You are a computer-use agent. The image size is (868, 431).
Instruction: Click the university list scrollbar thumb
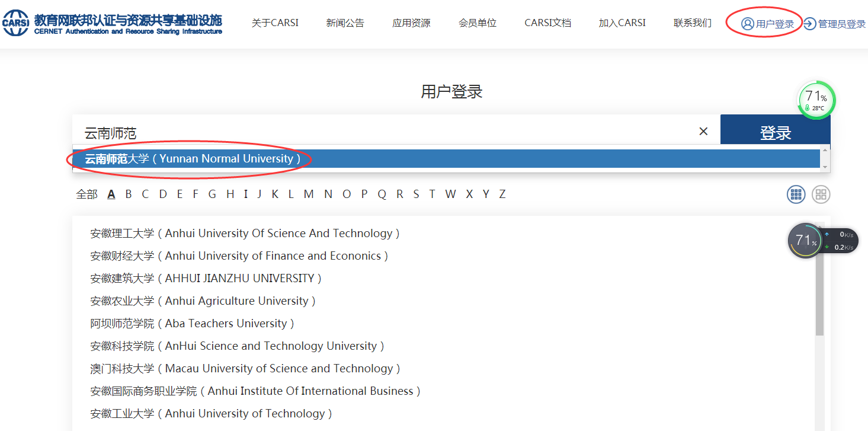tap(819, 296)
